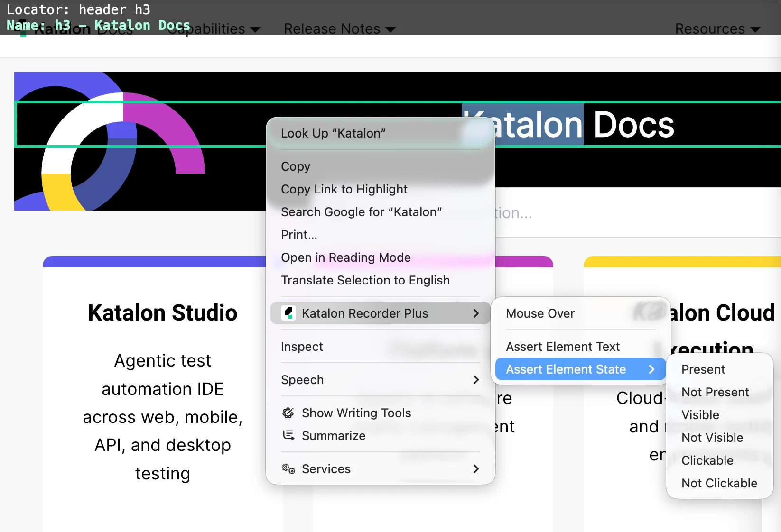Choose Translate Selection to English
The width and height of the screenshot is (781, 532).
381,280
